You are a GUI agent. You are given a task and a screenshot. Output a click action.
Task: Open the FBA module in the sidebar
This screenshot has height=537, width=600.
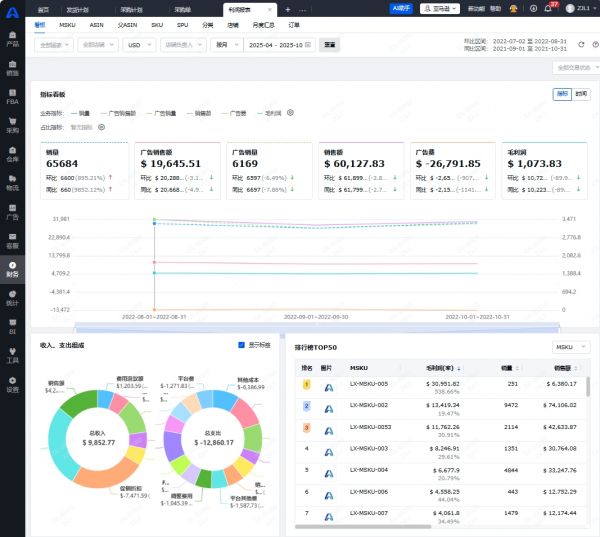[x=12, y=97]
